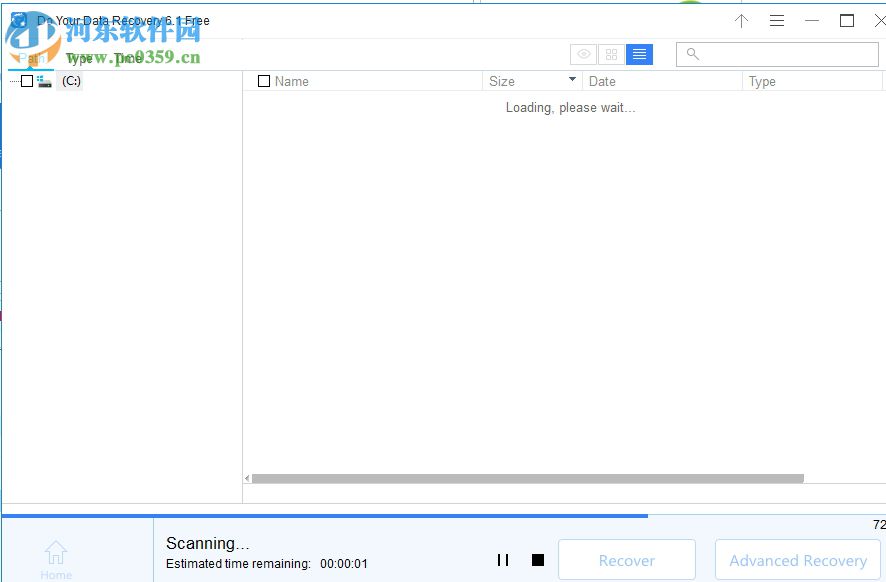Enable the file preview eye icon

[583, 54]
